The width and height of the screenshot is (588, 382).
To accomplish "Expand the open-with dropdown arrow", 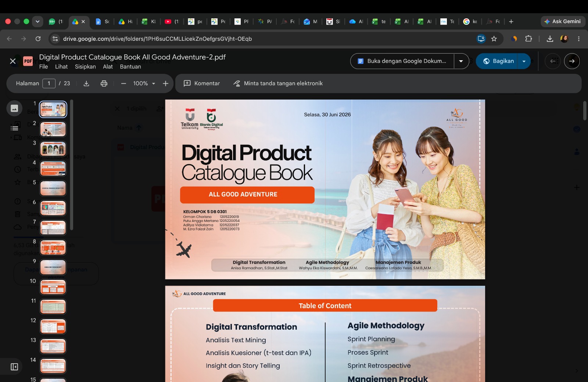I will [x=461, y=61].
